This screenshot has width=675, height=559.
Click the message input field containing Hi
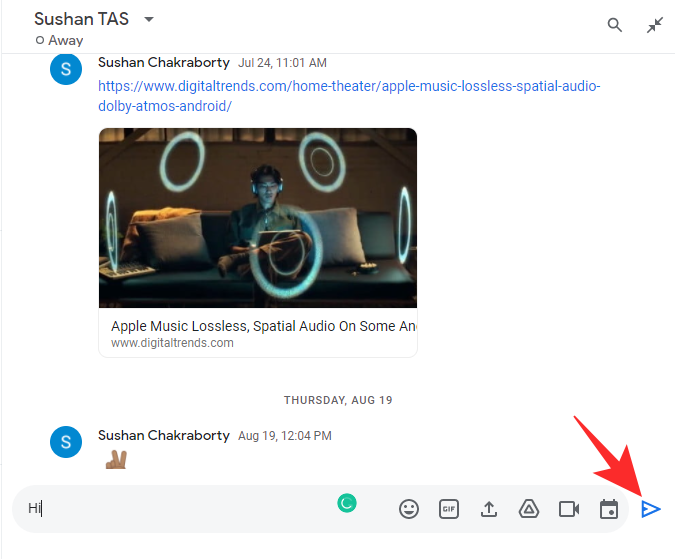click(x=180, y=509)
